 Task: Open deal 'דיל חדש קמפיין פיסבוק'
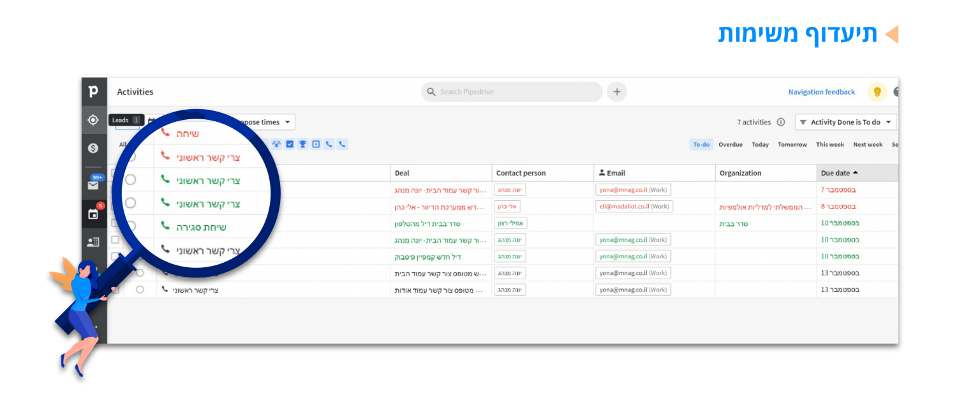428,256
